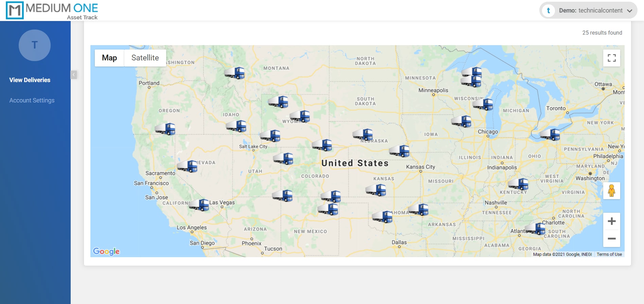This screenshot has height=304, width=644.
Task: Collapse the left sidebar panel
Action: [74, 75]
